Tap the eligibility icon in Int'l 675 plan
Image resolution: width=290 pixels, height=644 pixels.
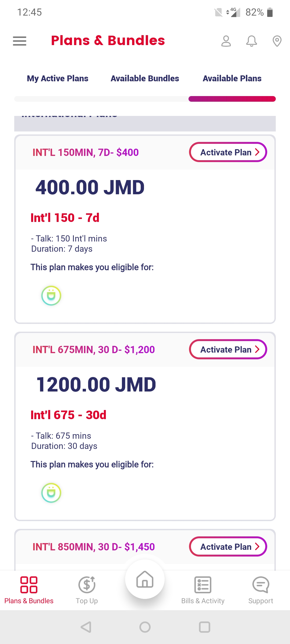click(x=51, y=493)
